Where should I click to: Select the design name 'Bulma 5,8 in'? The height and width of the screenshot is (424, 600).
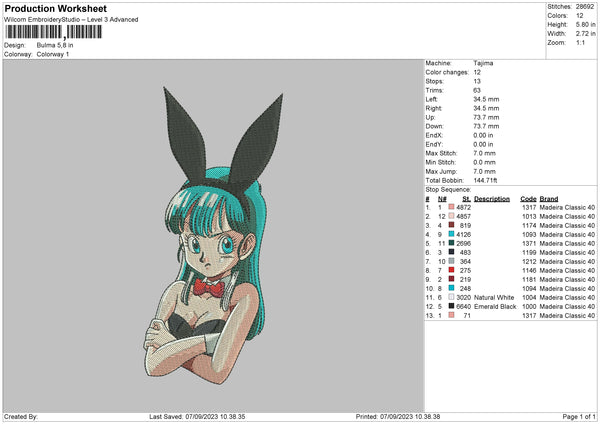pyautogui.click(x=55, y=45)
